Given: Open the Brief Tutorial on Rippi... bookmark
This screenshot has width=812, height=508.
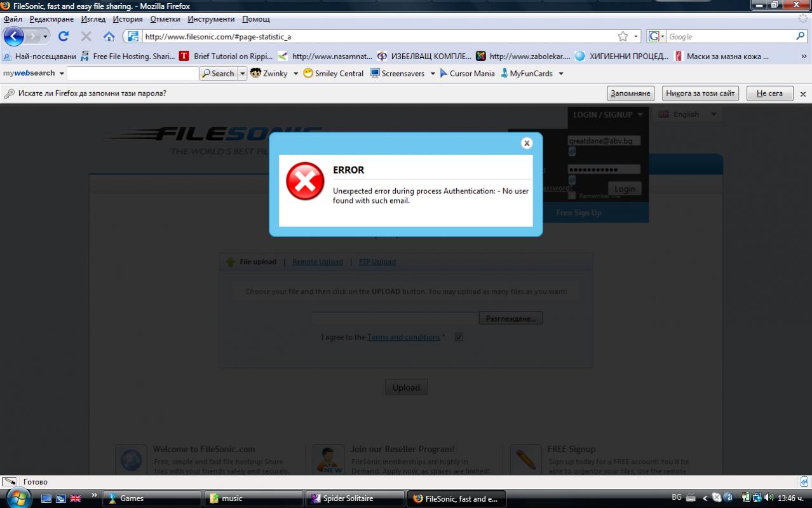Looking at the screenshot, I should [226, 56].
